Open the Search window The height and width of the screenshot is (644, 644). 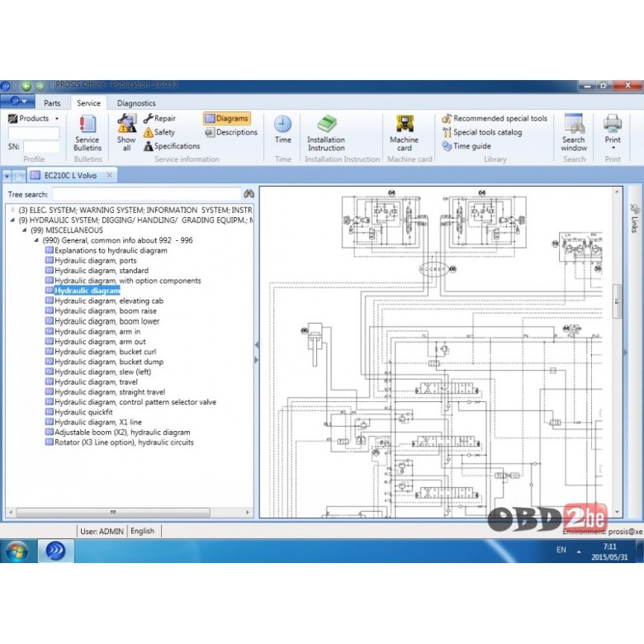pyautogui.click(x=574, y=133)
